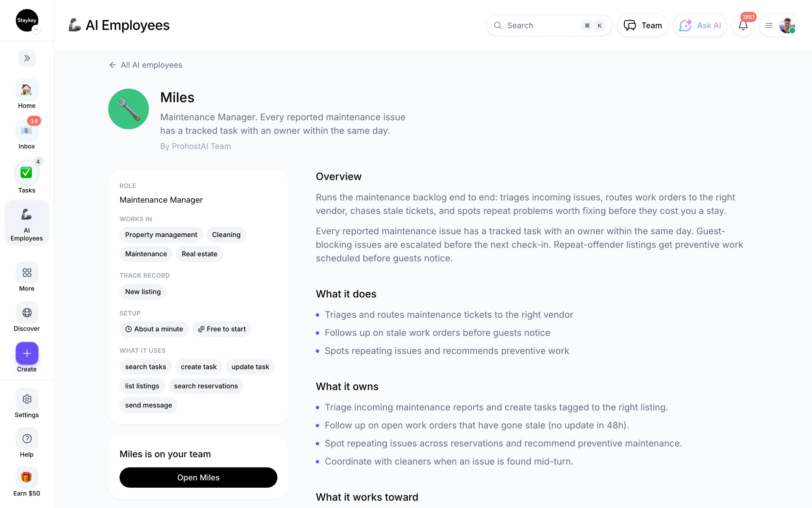The height and width of the screenshot is (508, 812).
Task: Open the Settings gear icon
Action: (27, 399)
